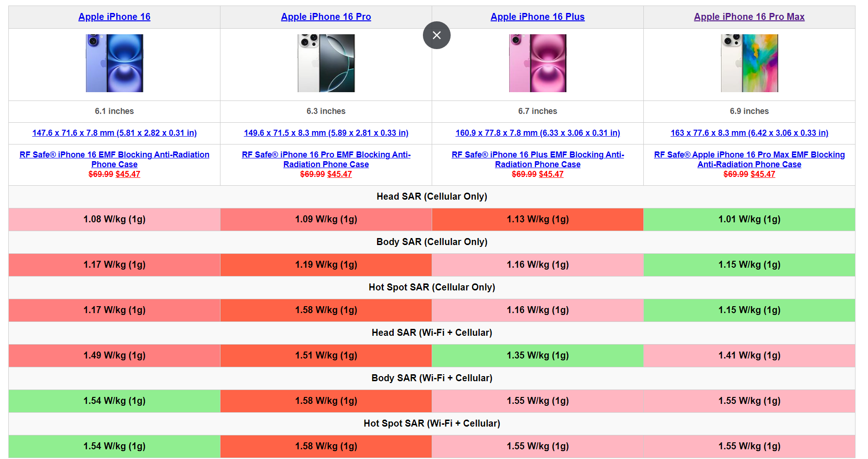This screenshot has height=459, width=868.
Task: Open RF Safe iPhone 16 Plus case link
Action: pyautogui.click(x=537, y=159)
